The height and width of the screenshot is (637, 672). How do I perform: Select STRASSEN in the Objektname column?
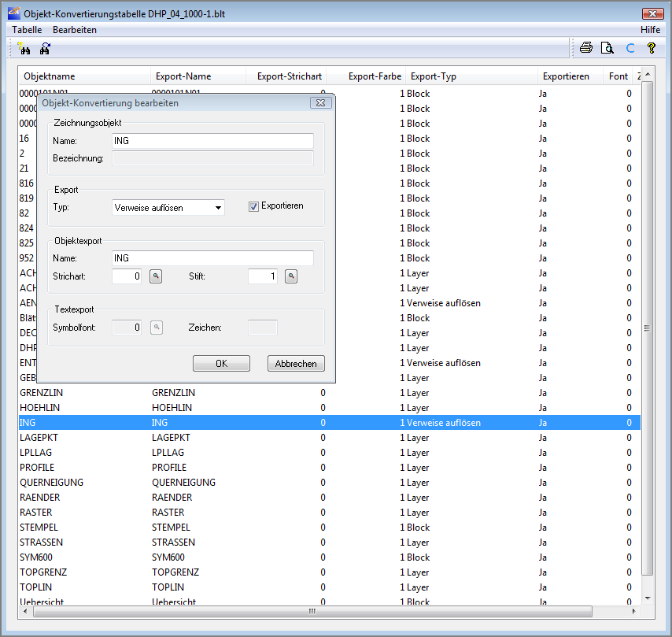pyautogui.click(x=41, y=543)
